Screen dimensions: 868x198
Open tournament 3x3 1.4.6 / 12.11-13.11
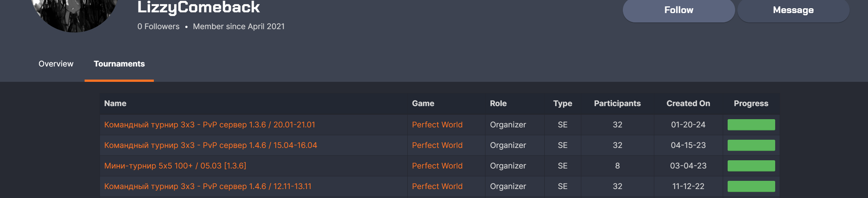[207, 186]
